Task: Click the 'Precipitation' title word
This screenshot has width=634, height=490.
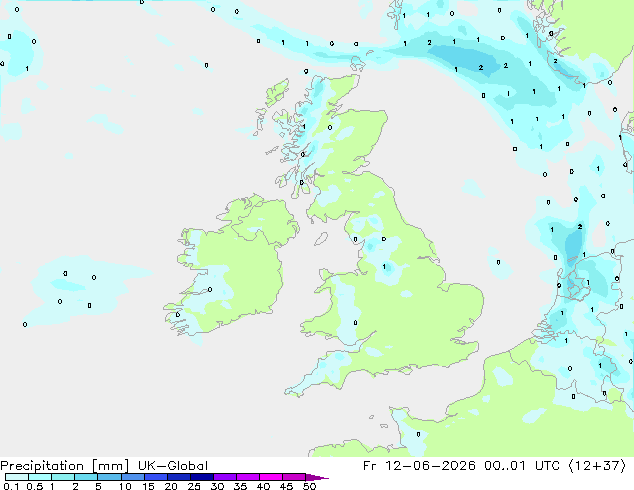Action: 42,466
